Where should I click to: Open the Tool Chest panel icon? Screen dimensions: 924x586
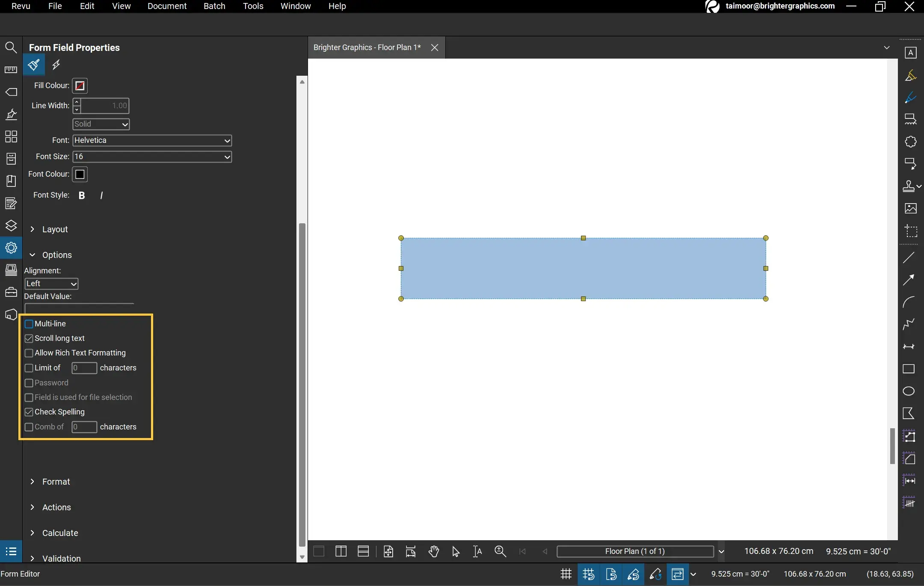click(11, 292)
